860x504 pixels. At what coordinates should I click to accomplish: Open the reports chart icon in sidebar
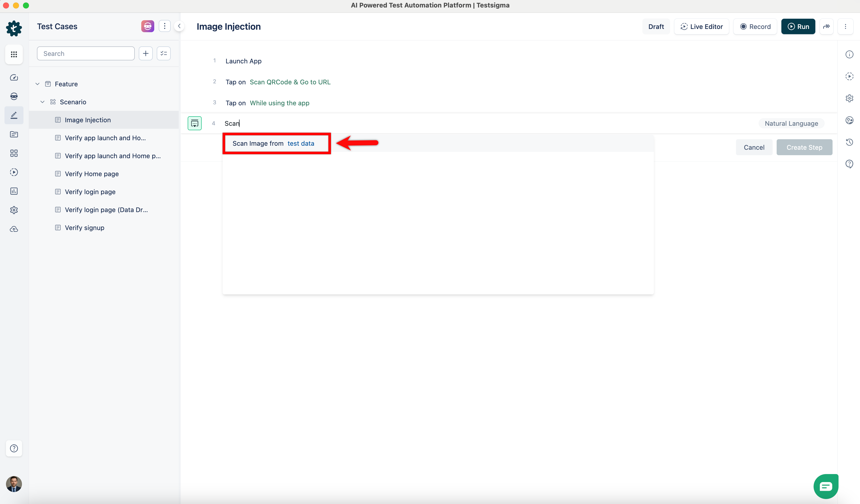click(x=14, y=191)
